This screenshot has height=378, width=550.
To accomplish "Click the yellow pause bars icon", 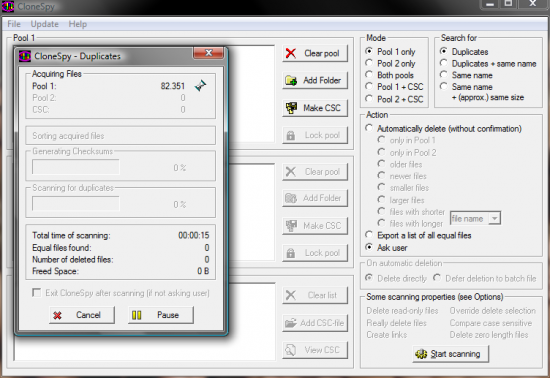I will coord(136,315).
